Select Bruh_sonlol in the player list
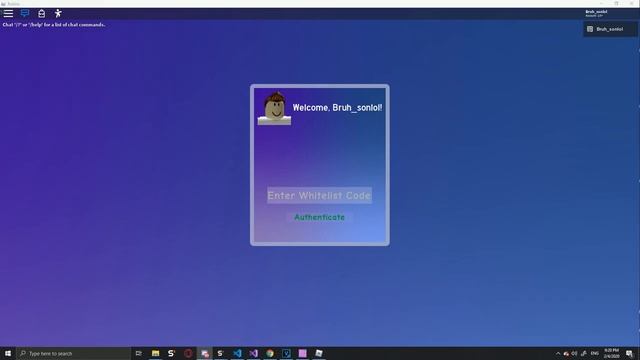 tap(610, 29)
